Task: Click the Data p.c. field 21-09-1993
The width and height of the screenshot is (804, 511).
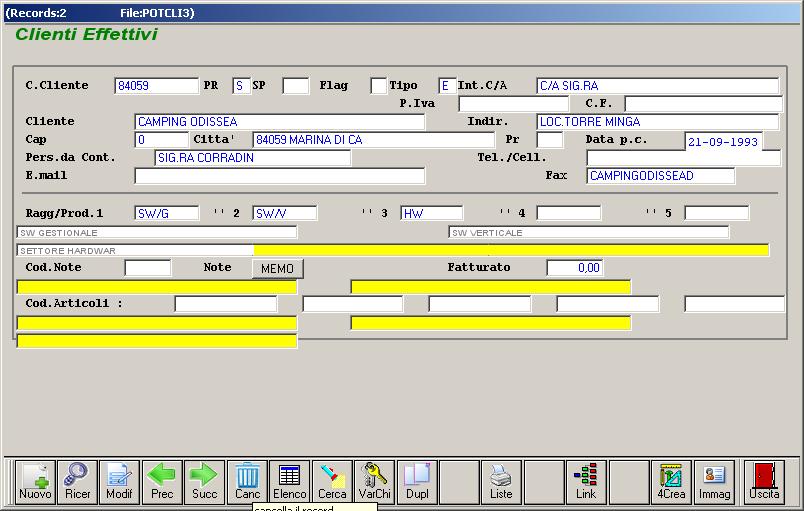Action: [723, 141]
